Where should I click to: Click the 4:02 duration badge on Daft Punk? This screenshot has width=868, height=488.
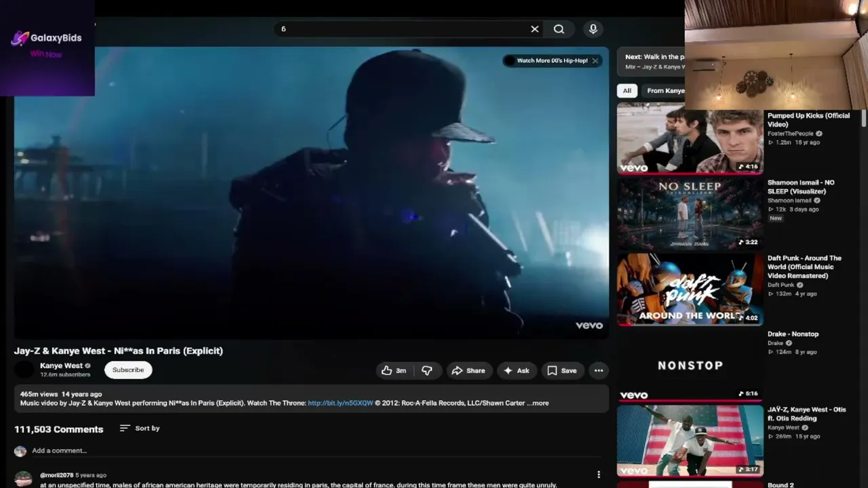pos(748,318)
